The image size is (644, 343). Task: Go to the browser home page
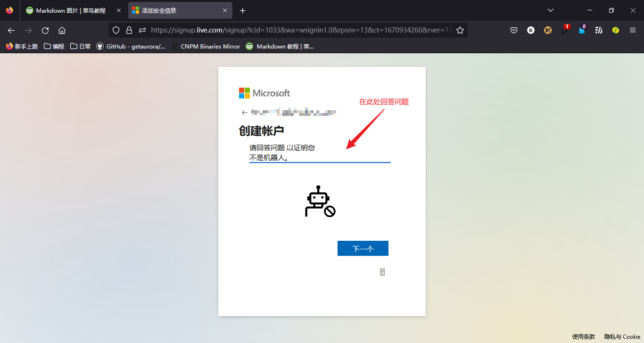click(62, 30)
